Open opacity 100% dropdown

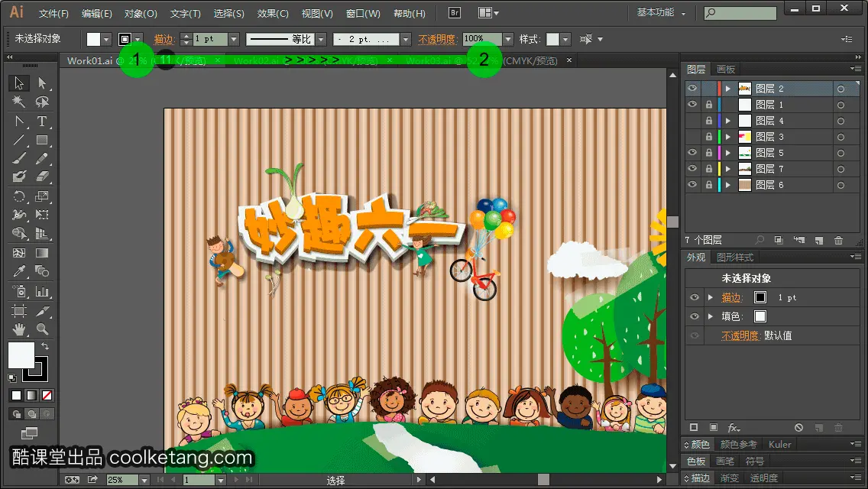tap(507, 39)
